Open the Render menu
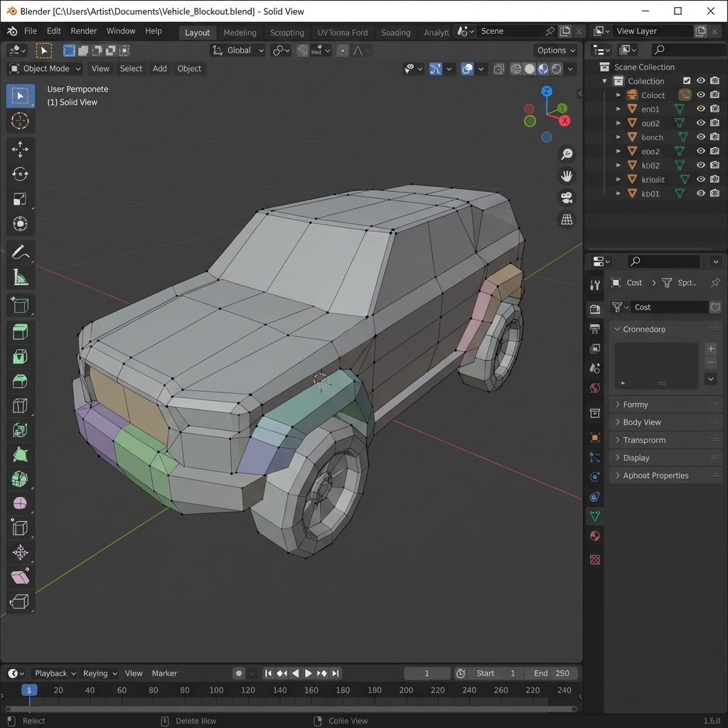 coord(83,31)
